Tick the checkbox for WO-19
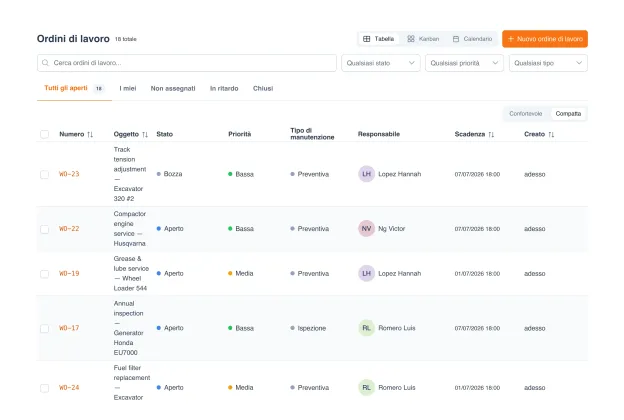The image size is (624, 420). tap(45, 274)
